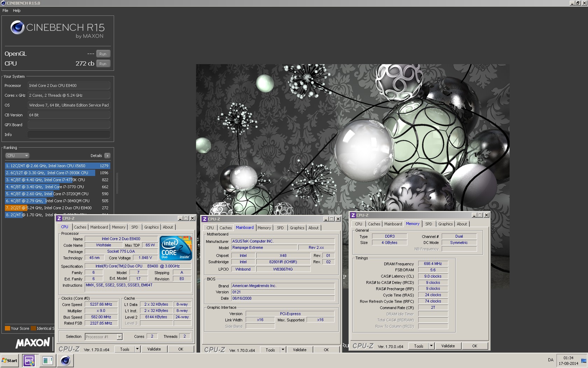Click the CPU-Z window icon in the Memory window title

point(353,215)
